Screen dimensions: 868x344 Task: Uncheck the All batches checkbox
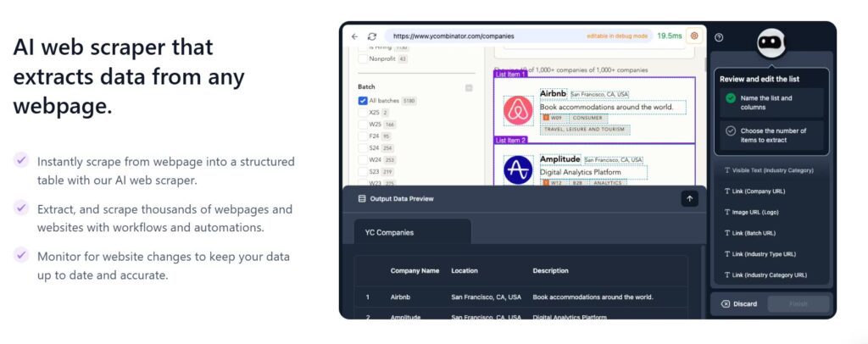(363, 101)
